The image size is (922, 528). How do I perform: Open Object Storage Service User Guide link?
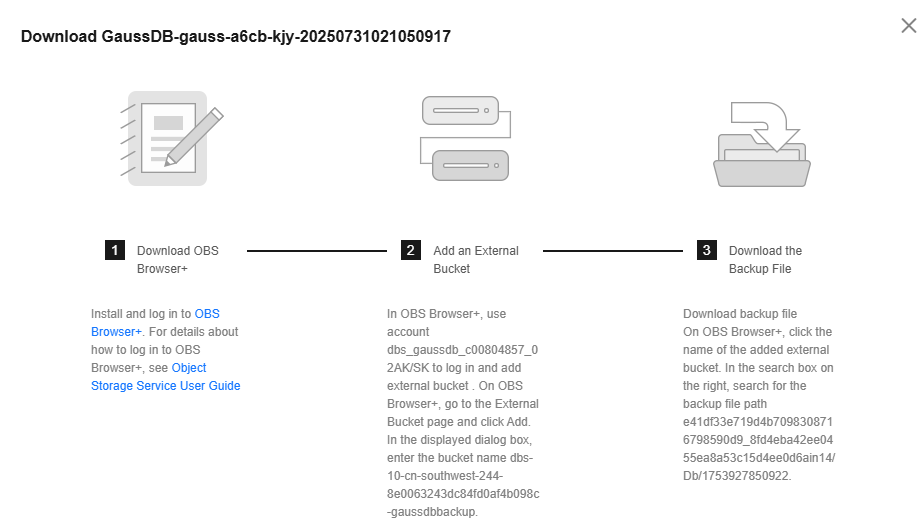(166, 377)
